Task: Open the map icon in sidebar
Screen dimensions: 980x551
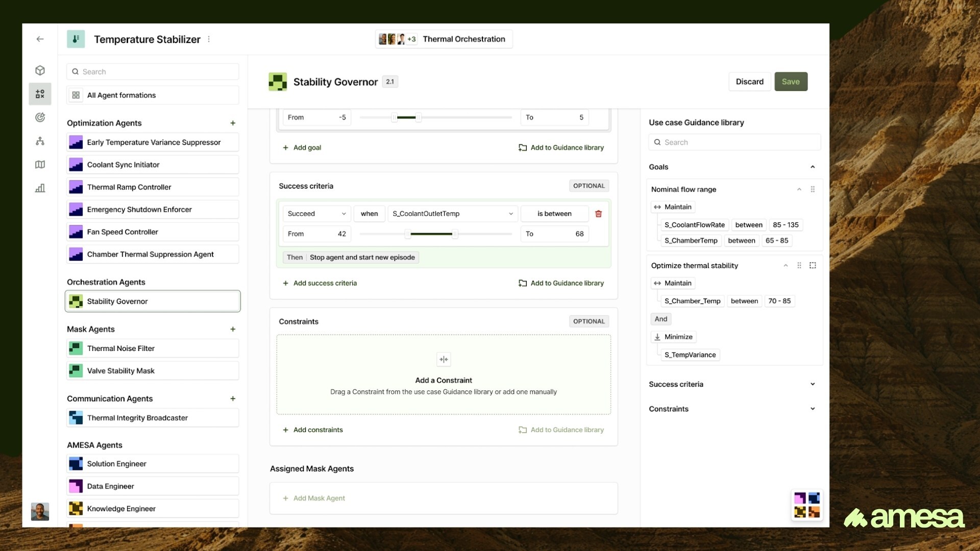Action: point(40,164)
